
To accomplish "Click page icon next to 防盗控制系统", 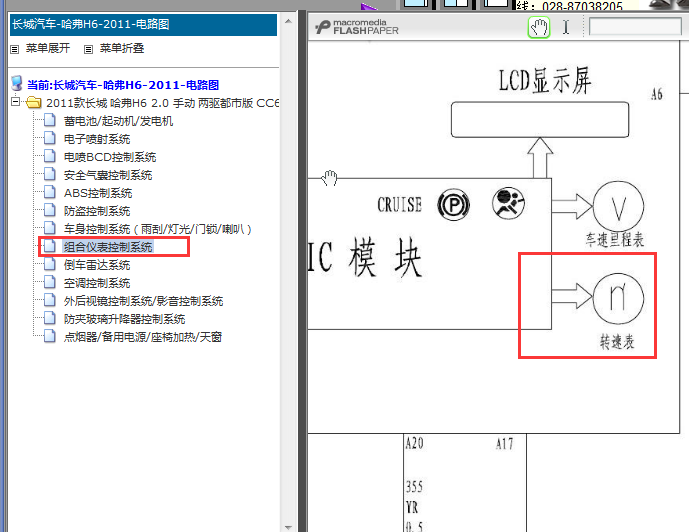I will tap(50, 210).
